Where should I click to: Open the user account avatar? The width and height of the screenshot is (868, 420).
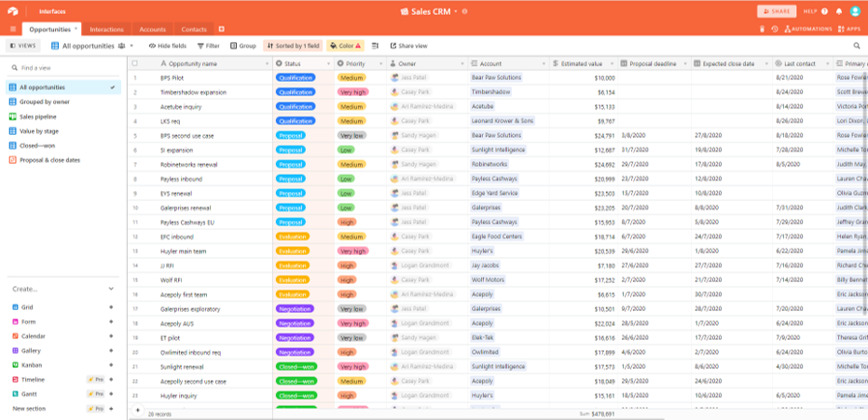855,11
